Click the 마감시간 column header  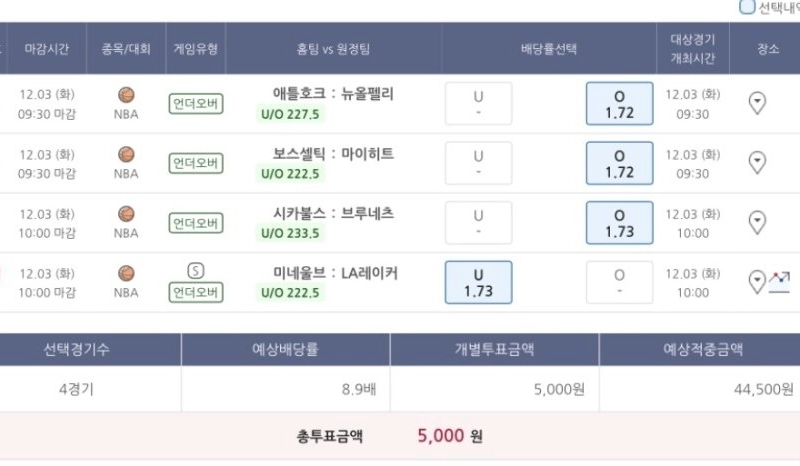[x=47, y=48]
